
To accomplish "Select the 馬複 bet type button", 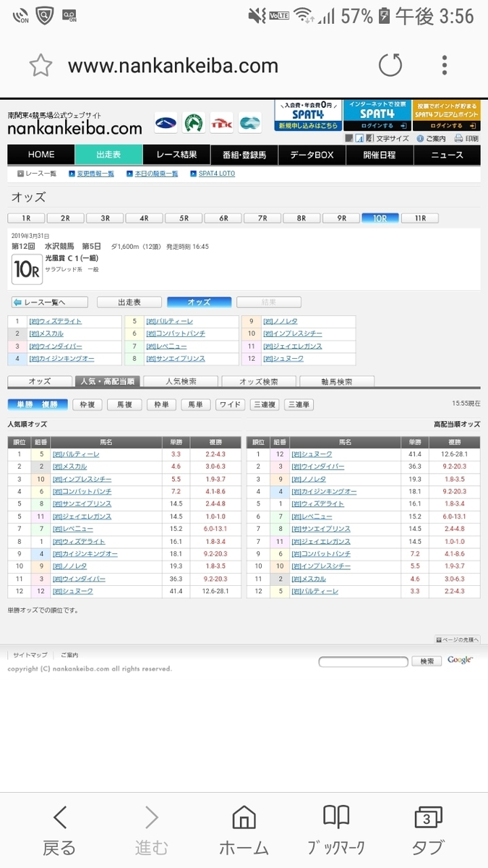I will click(124, 405).
